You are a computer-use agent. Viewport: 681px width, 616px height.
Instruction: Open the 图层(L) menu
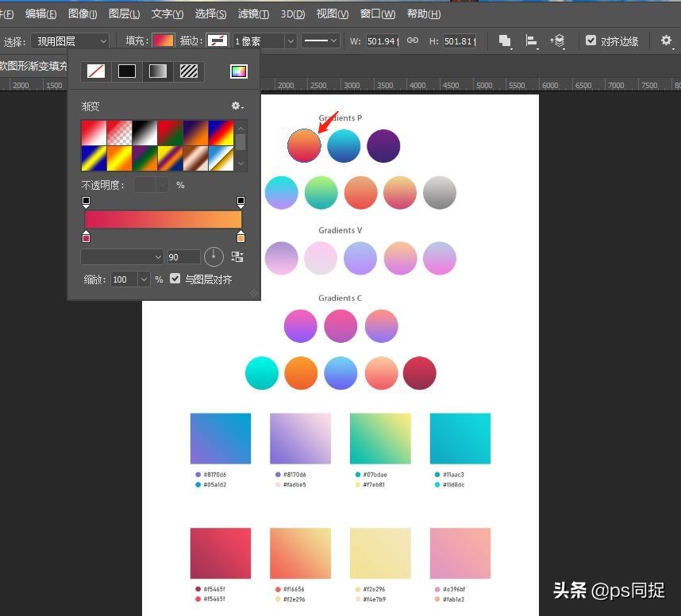124,14
